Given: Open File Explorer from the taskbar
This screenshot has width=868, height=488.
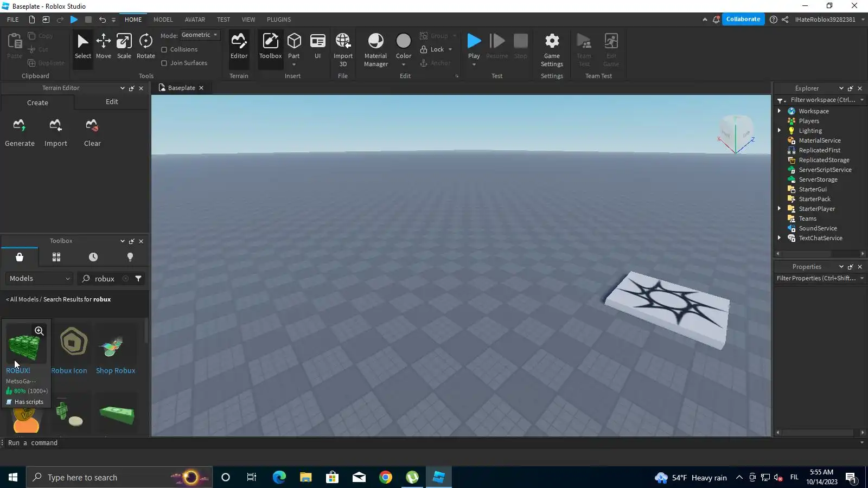Looking at the screenshot, I should tap(305, 477).
